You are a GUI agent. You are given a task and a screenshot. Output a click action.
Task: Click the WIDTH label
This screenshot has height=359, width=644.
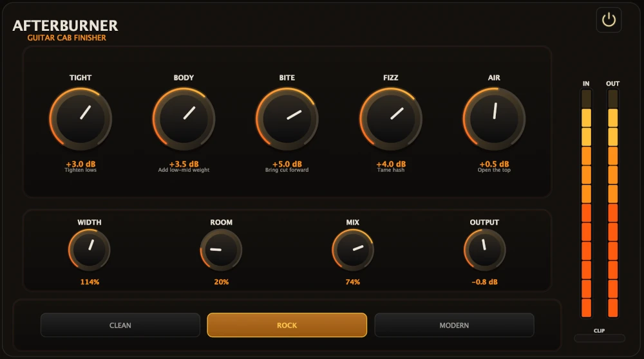pyautogui.click(x=89, y=223)
